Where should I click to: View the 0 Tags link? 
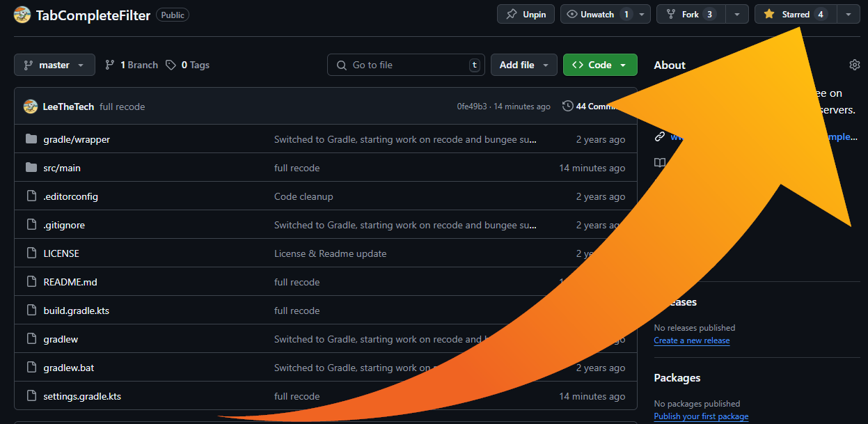(x=188, y=65)
